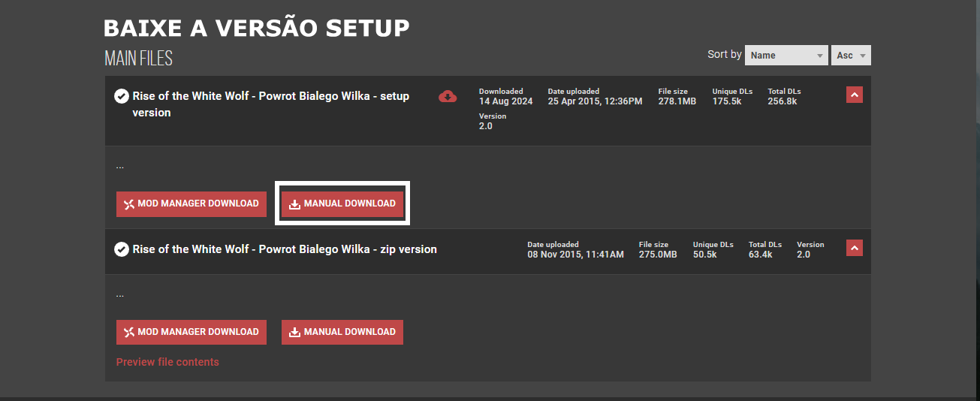Click the Downloaded date 14 Aug 2024

[505, 101]
